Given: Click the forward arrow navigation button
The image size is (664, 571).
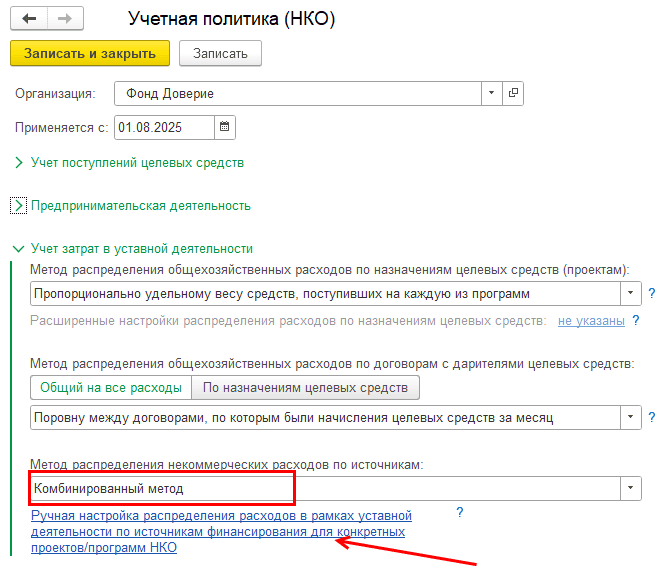Looking at the screenshot, I should pyautogui.click(x=64, y=19).
